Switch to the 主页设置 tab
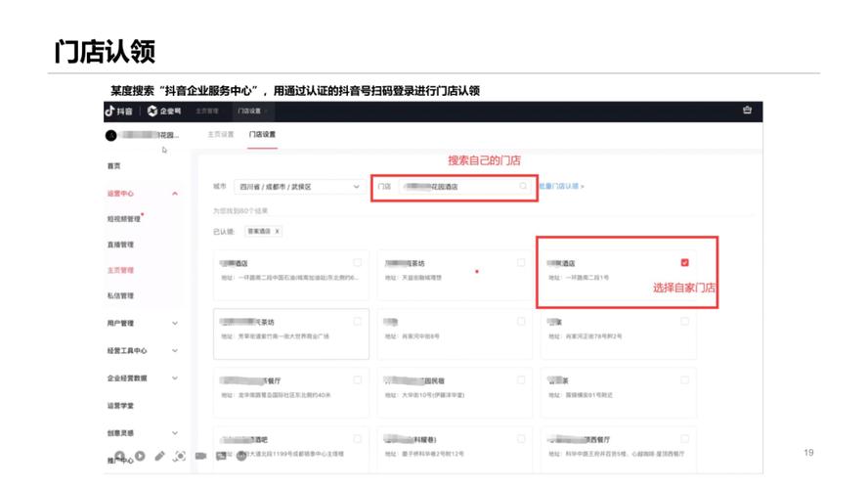868x489 pixels. tap(220, 134)
